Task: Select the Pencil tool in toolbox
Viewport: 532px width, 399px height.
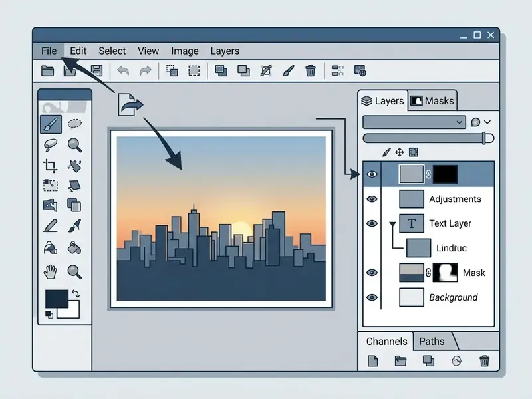Action: point(51,225)
